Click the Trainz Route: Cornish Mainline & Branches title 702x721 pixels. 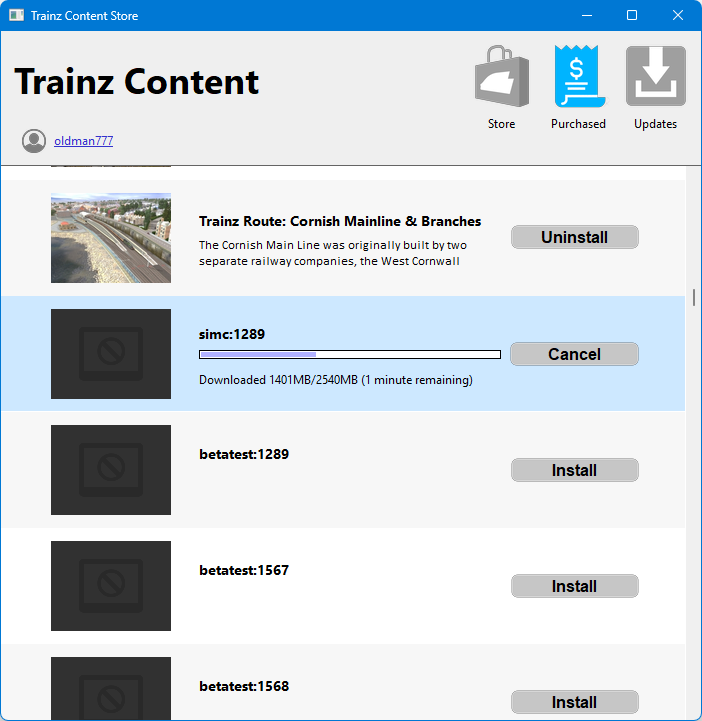click(x=340, y=221)
